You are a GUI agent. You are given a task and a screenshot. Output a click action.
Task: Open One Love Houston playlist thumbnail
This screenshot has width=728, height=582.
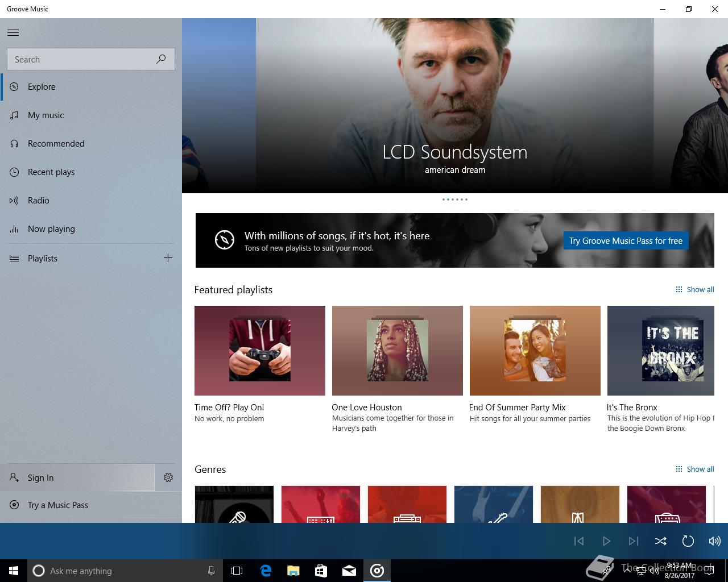398,351
